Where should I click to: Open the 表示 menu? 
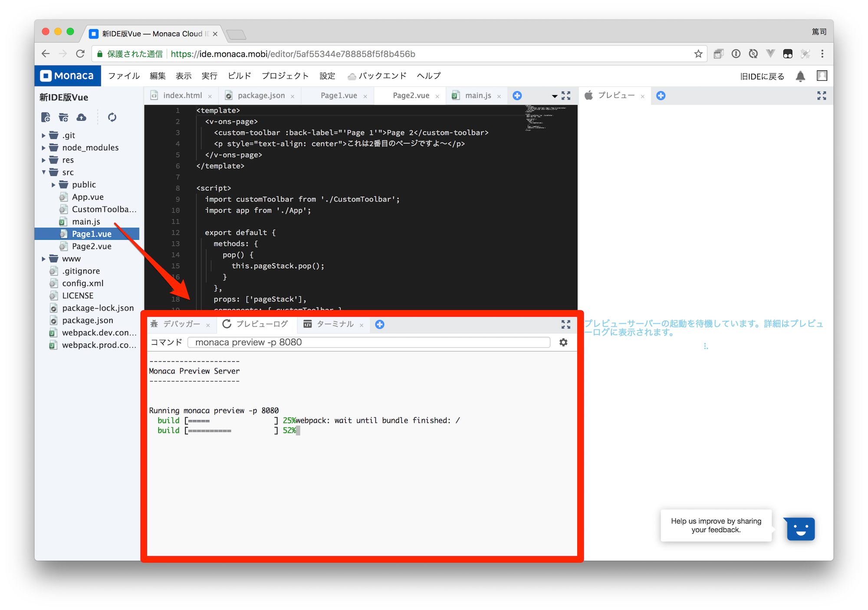[183, 76]
